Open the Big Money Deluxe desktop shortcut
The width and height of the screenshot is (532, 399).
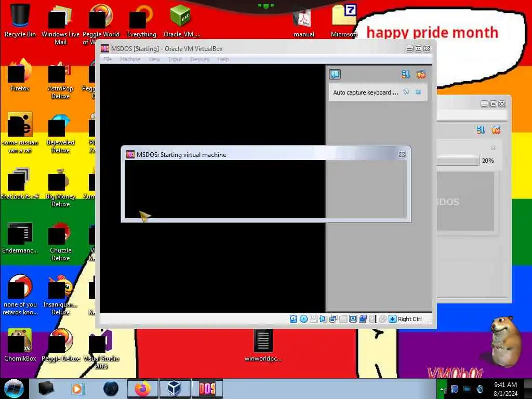[x=60, y=188]
